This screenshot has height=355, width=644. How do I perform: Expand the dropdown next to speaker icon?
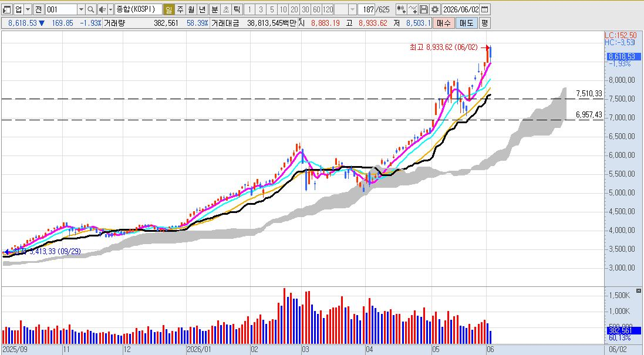(x=110, y=9)
